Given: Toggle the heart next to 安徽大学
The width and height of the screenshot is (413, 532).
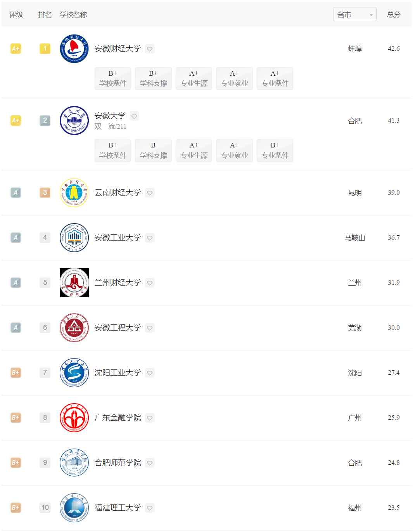Looking at the screenshot, I should click(x=134, y=116).
